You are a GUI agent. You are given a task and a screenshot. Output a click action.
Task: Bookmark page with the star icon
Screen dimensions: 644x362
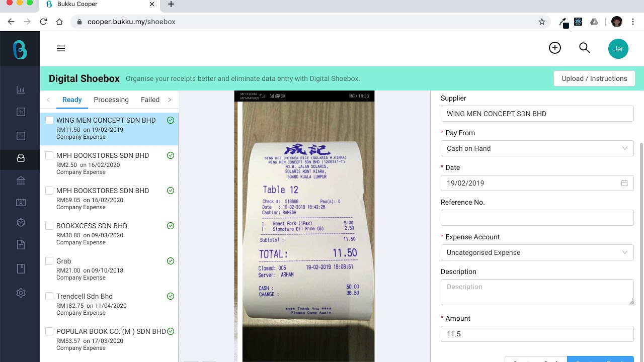[542, 22]
